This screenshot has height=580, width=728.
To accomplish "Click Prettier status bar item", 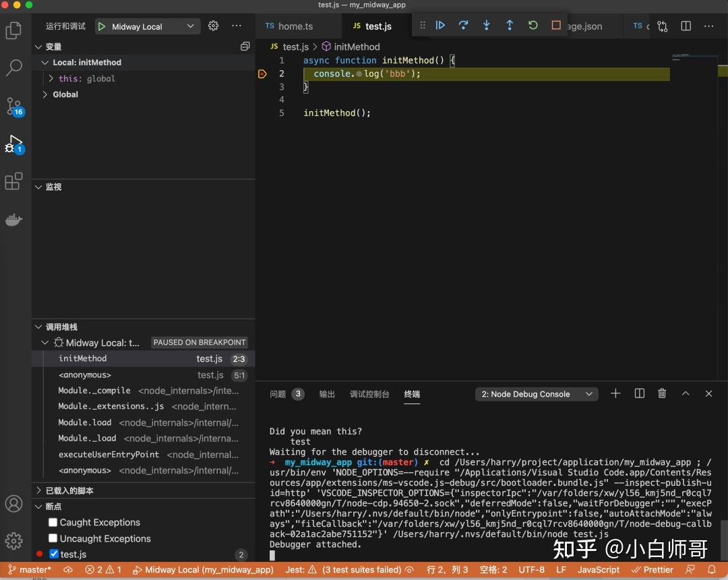I will pyautogui.click(x=652, y=570).
